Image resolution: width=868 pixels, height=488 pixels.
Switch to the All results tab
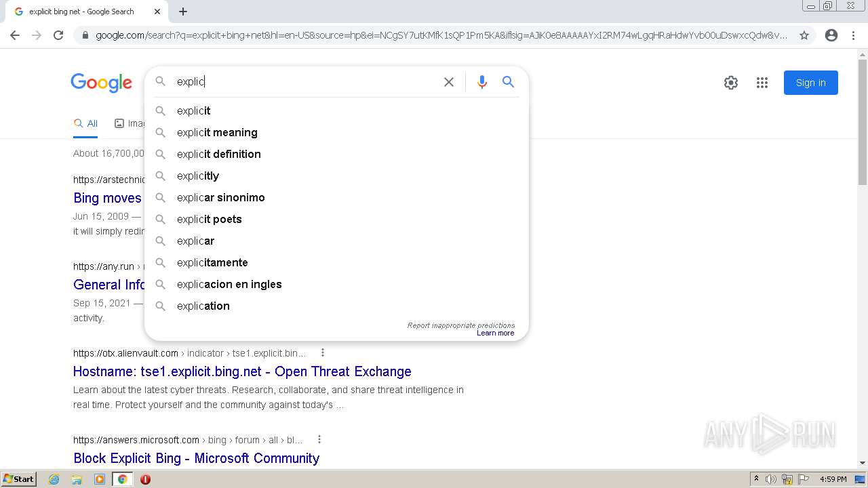click(x=85, y=123)
